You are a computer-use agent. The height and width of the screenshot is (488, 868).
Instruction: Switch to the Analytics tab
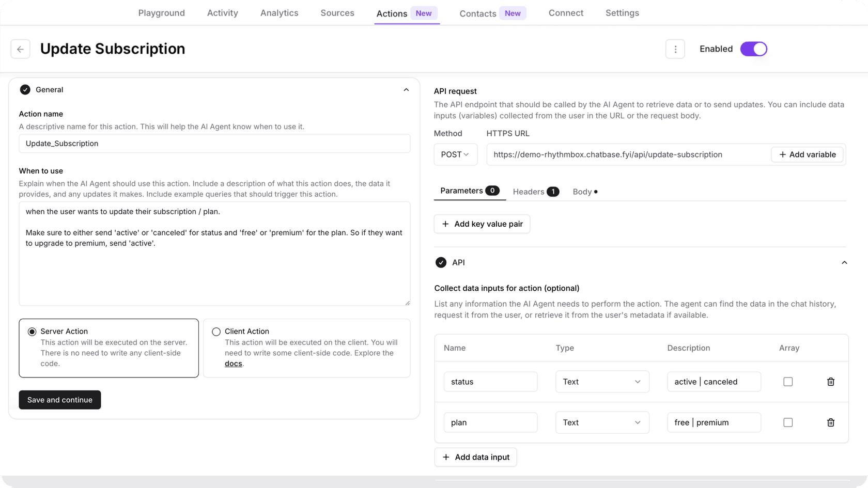coord(279,13)
